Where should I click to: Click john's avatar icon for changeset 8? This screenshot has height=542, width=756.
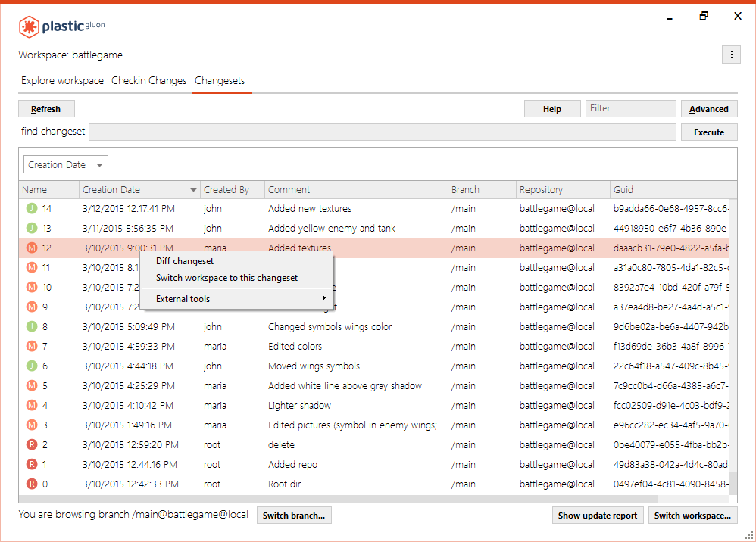[x=32, y=327]
